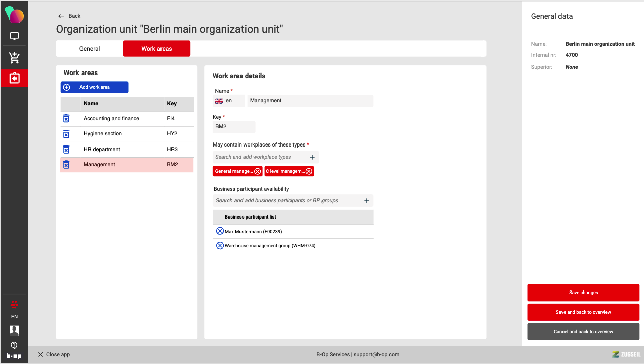Delete the Accounting and finance work area
The image size is (644, 364).
[66, 119]
